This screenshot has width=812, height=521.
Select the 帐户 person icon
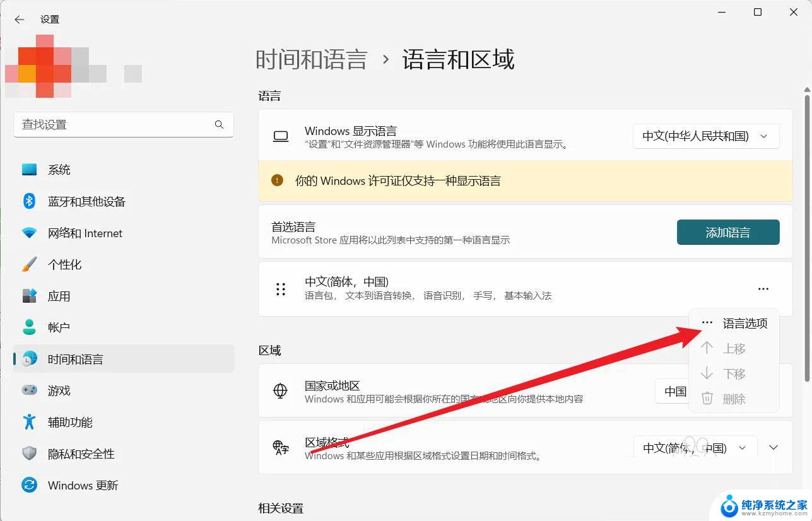pyautogui.click(x=30, y=327)
